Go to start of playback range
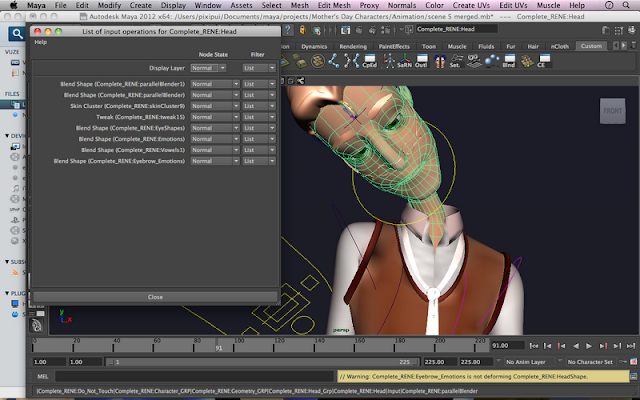The image size is (640, 400). click(x=533, y=346)
